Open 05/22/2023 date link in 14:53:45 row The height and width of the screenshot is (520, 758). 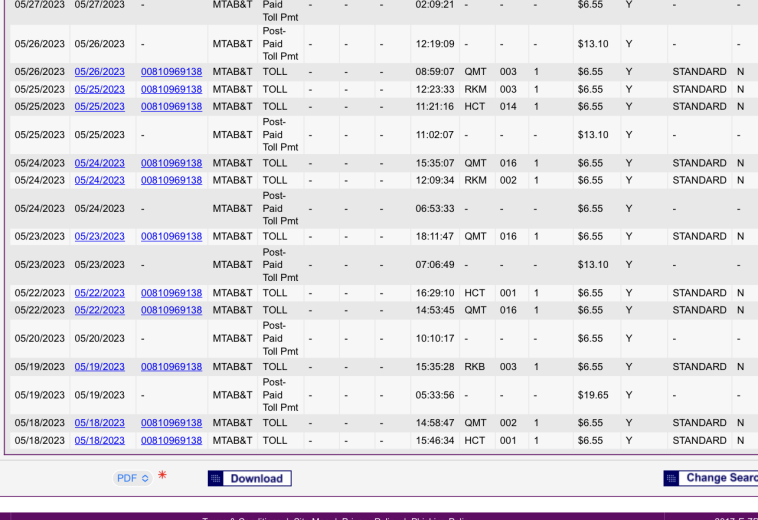pyautogui.click(x=100, y=310)
